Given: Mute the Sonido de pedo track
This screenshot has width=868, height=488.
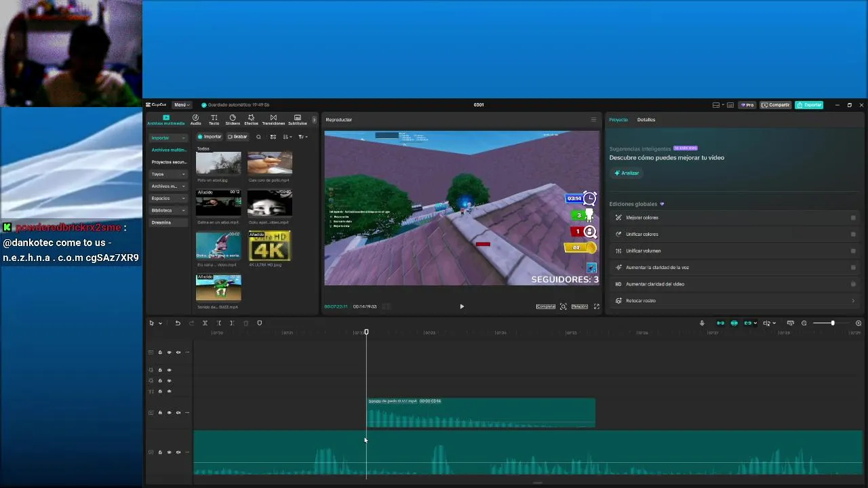Looking at the screenshot, I should click(178, 413).
